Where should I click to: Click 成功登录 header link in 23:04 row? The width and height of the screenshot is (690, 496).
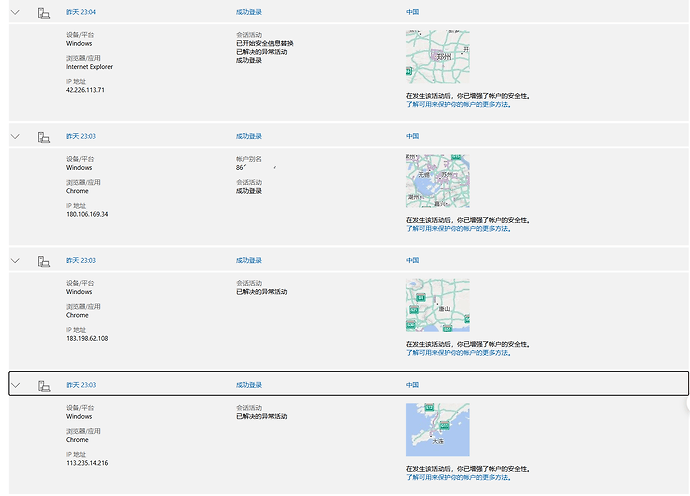pos(249,12)
